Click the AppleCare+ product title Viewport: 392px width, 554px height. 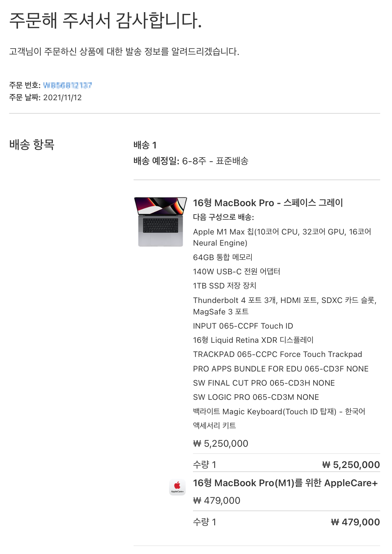point(285,483)
